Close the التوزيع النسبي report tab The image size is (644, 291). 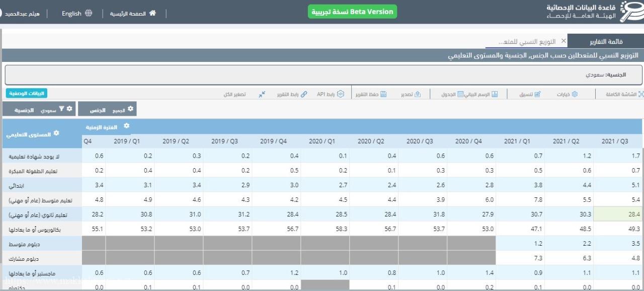tap(563, 41)
